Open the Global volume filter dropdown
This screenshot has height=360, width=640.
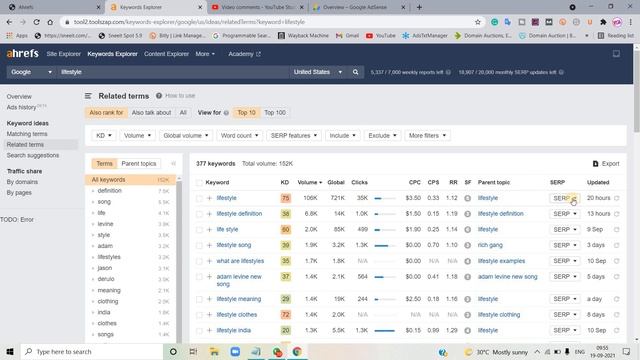point(186,136)
